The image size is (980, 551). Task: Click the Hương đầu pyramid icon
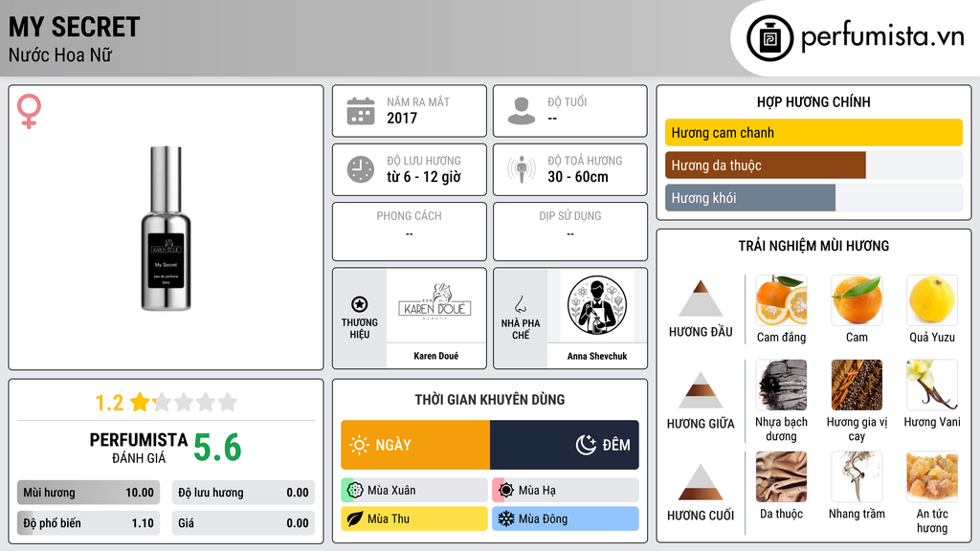coord(701,298)
